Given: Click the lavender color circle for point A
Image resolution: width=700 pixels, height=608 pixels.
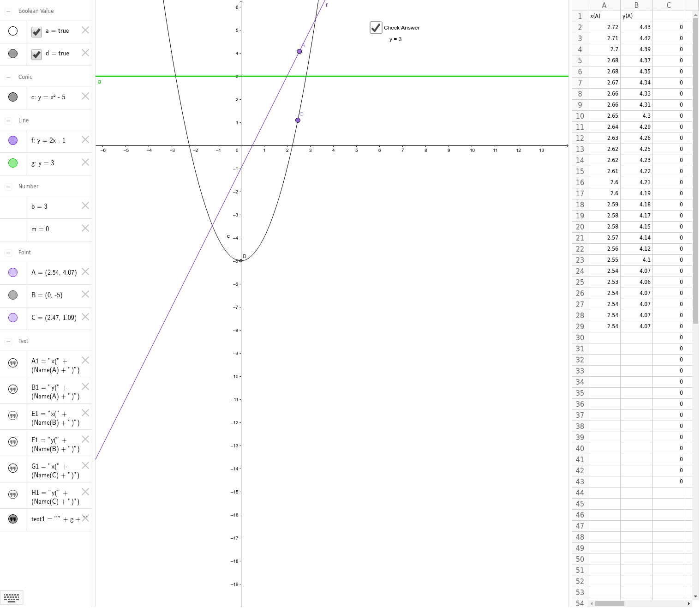Looking at the screenshot, I should pyautogui.click(x=13, y=272).
